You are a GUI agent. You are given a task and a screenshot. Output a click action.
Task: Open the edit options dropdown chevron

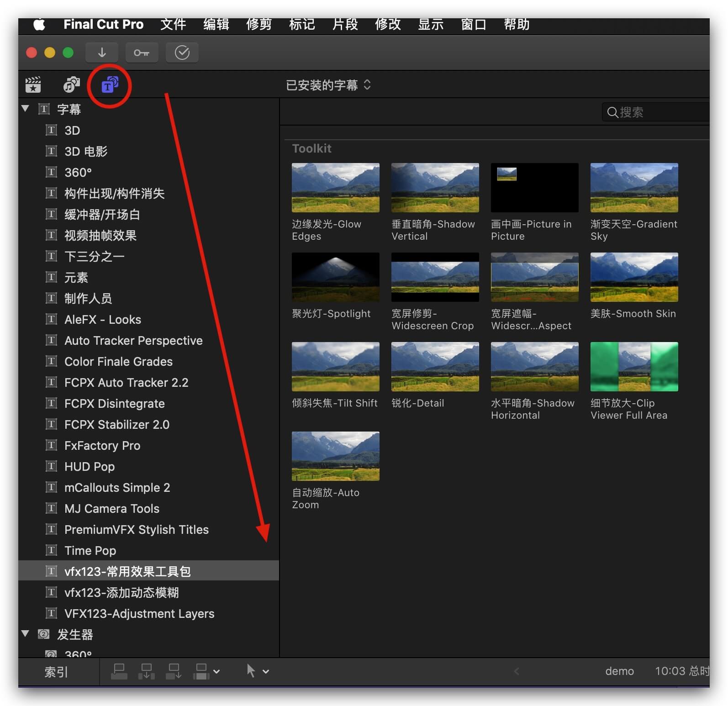(217, 671)
